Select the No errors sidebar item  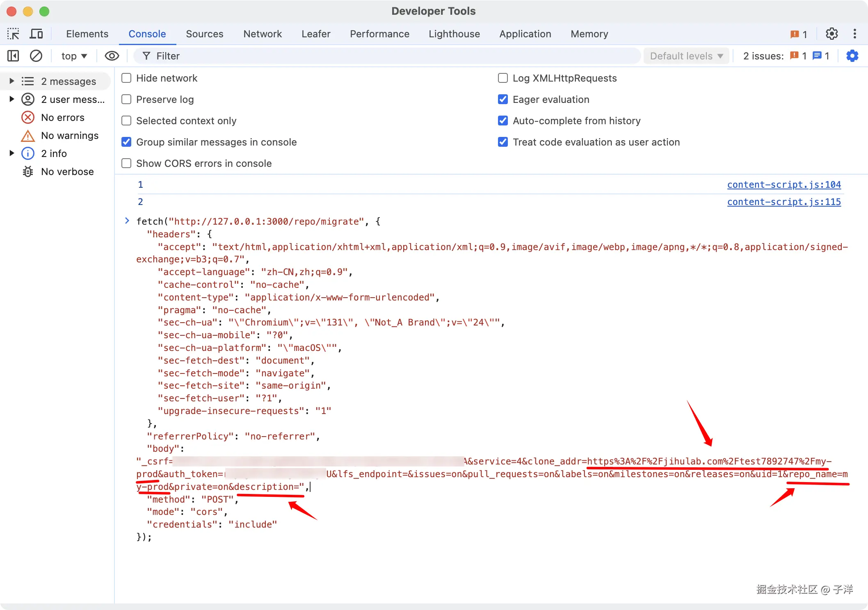click(62, 118)
